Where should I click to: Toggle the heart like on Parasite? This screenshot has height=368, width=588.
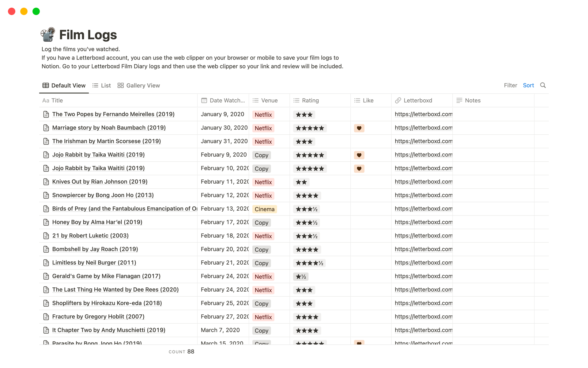359,343
